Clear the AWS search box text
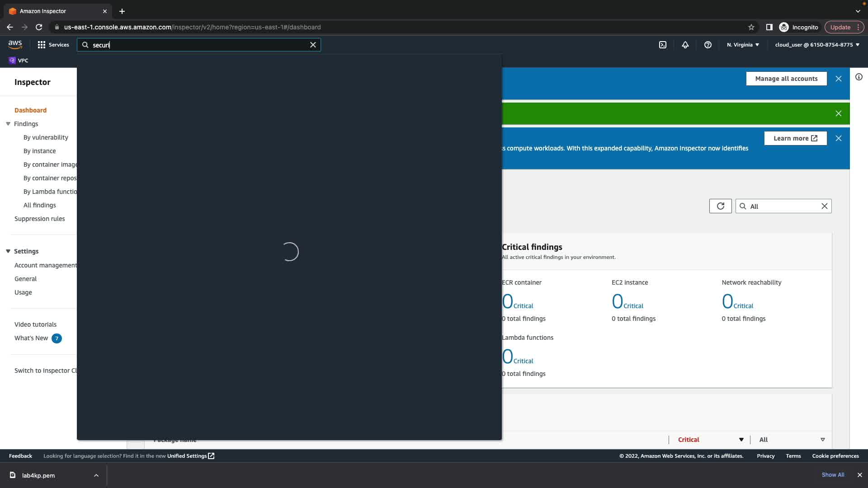Image resolution: width=868 pixels, height=488 pixels. tap(313, 45)
